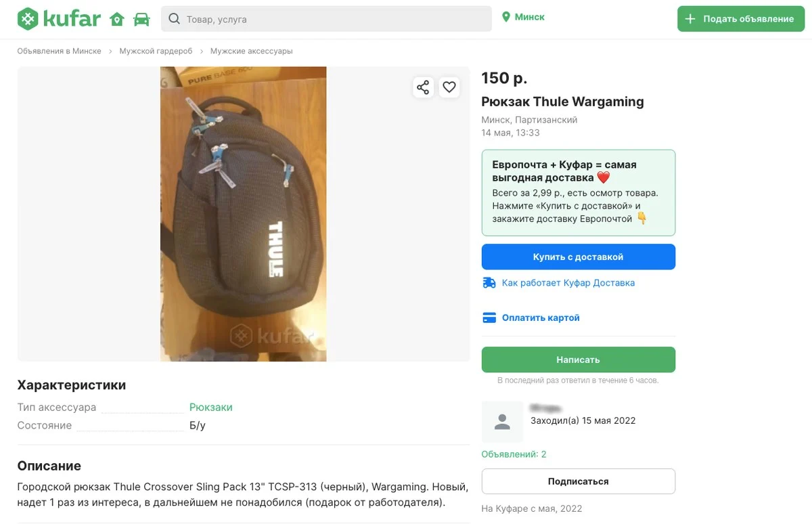Click the share icon on photo
This screenshot has height=524, width=812.
(x=423, y=87)
